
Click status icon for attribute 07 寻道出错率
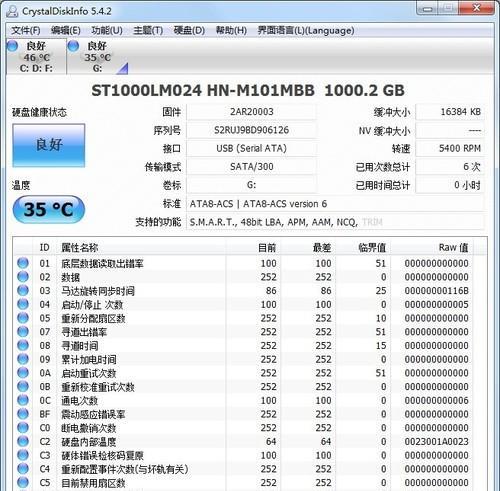[x=23, y=331]
